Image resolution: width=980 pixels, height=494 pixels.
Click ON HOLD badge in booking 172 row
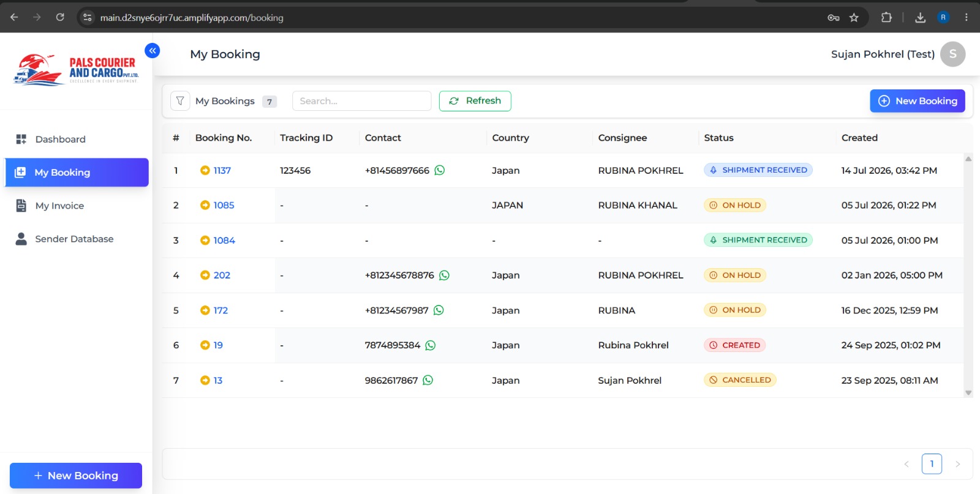tap(735, 310)
